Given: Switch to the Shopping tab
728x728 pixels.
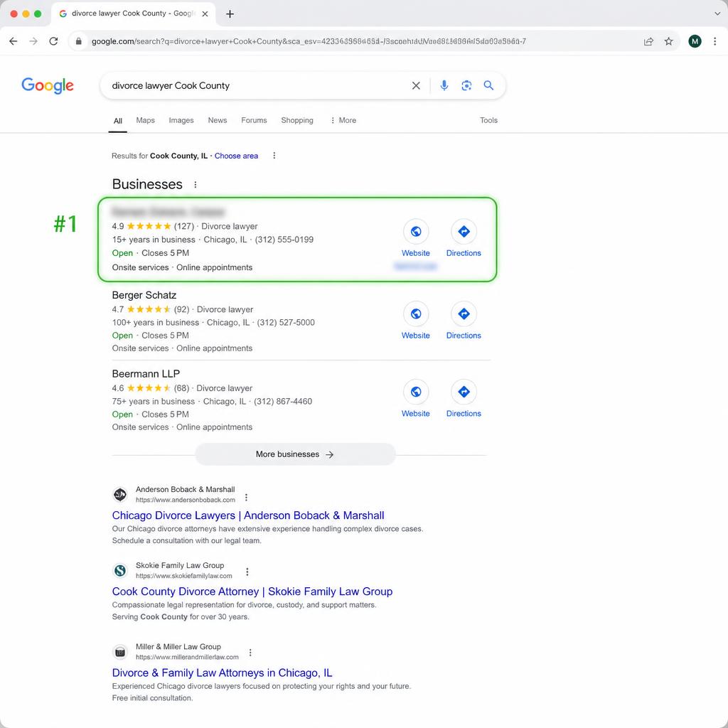Looking at the screenshot, I should pos(297,120).
